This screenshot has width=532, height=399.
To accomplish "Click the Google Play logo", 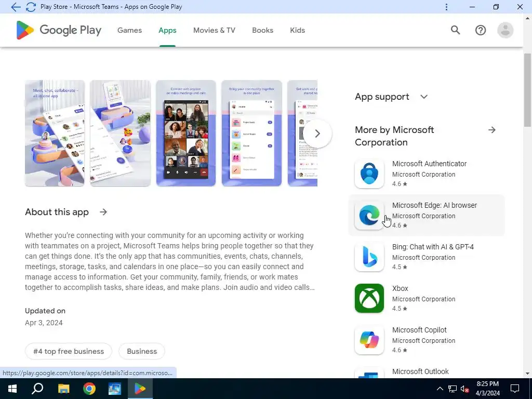I will click(59, 30).
